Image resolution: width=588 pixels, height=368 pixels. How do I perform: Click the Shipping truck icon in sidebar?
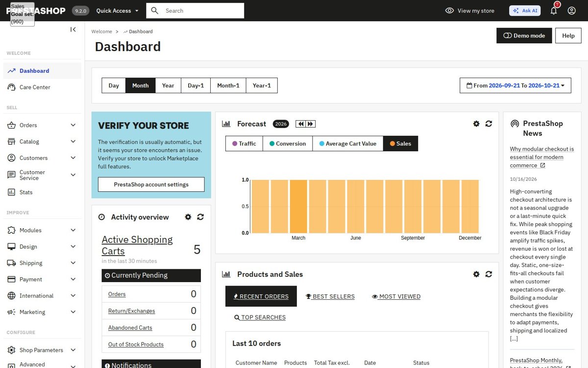tap(11, 263)
